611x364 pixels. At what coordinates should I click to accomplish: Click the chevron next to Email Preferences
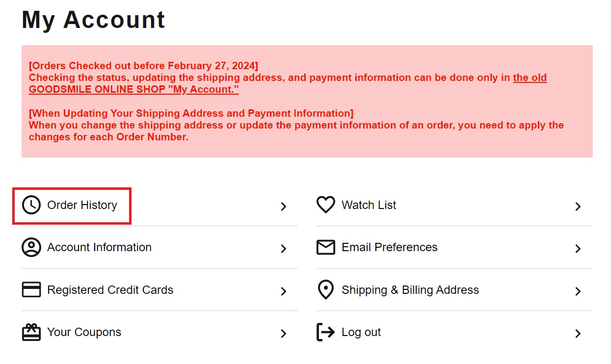(x=578, y=249)
